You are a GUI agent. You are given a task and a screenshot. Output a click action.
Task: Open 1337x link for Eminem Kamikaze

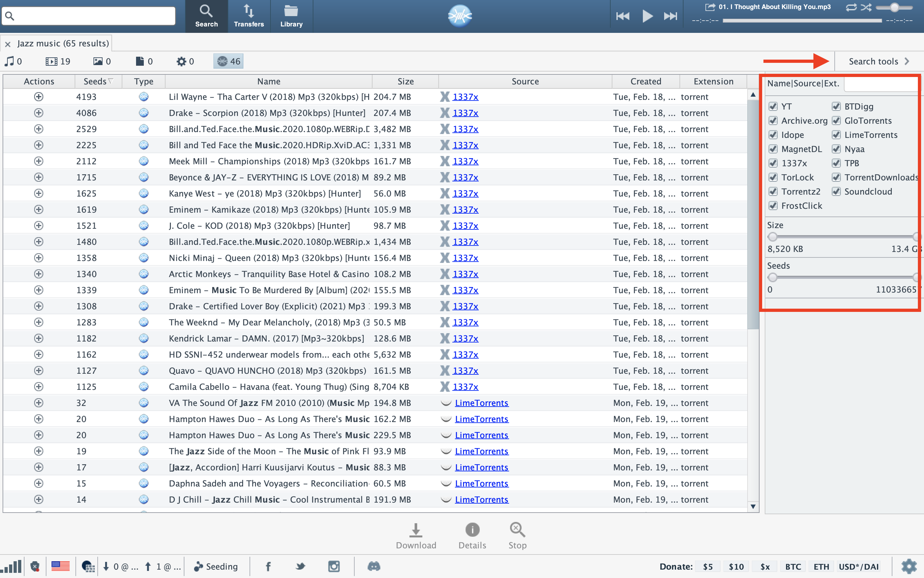[x=466, y=209]
